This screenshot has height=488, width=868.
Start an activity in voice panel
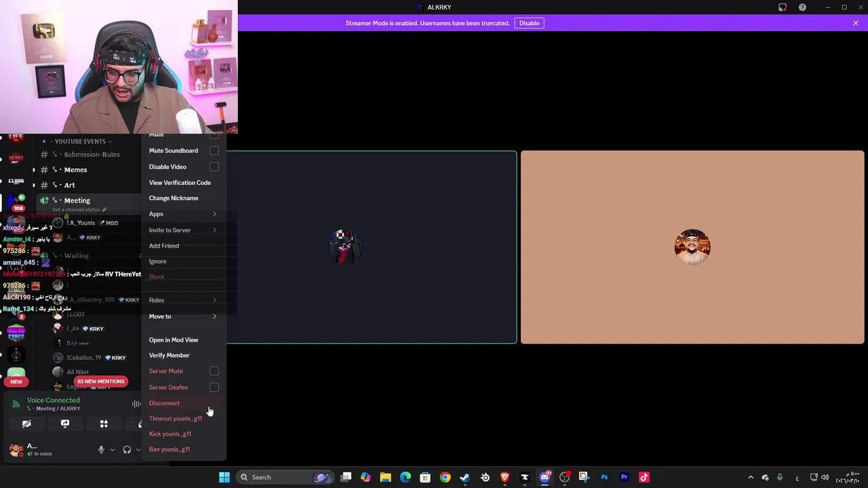104,424
